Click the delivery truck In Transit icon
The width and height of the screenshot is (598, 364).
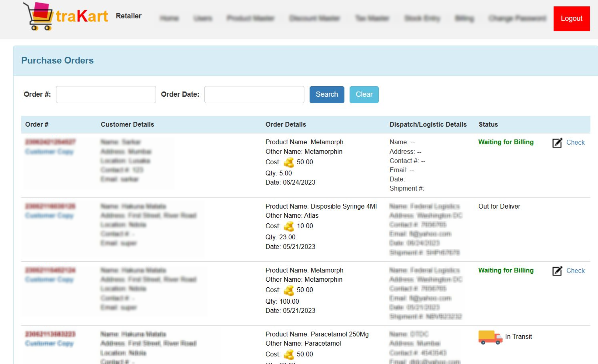click(x=490, y=337)
